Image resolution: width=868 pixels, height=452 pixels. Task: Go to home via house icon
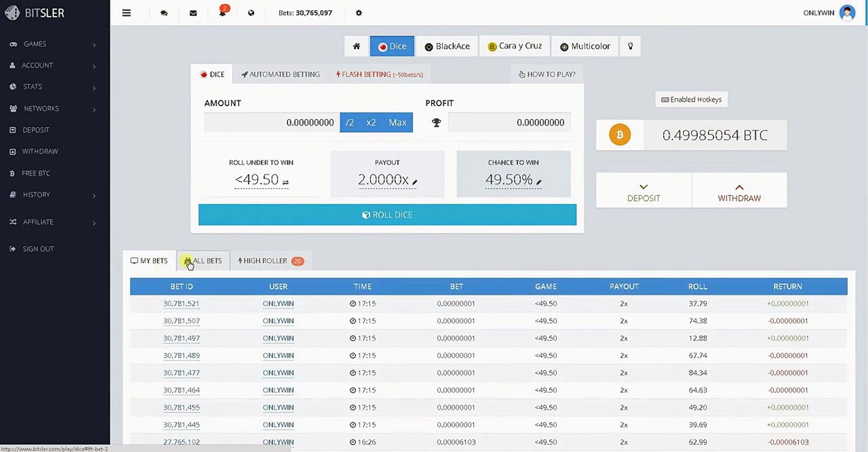coord(356,46)
